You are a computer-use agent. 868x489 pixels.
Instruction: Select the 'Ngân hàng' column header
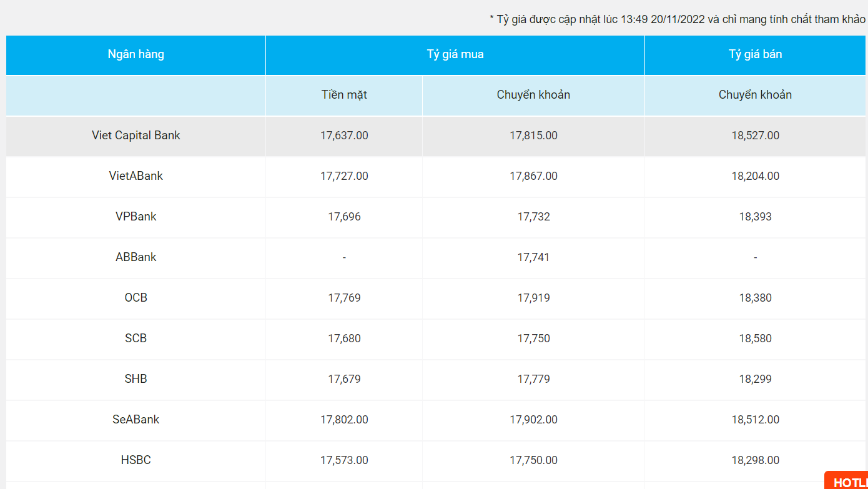pyautogui.click(x=136, y=54)
